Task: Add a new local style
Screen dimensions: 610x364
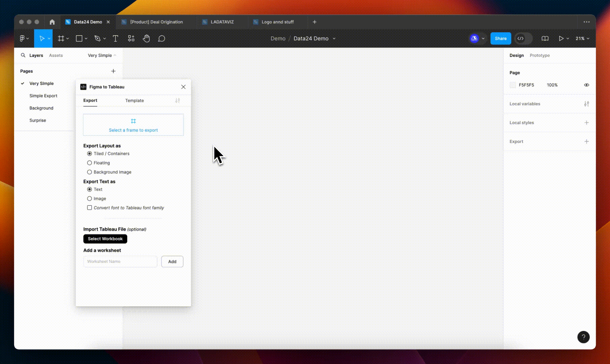Action: (x=587, y=123)
